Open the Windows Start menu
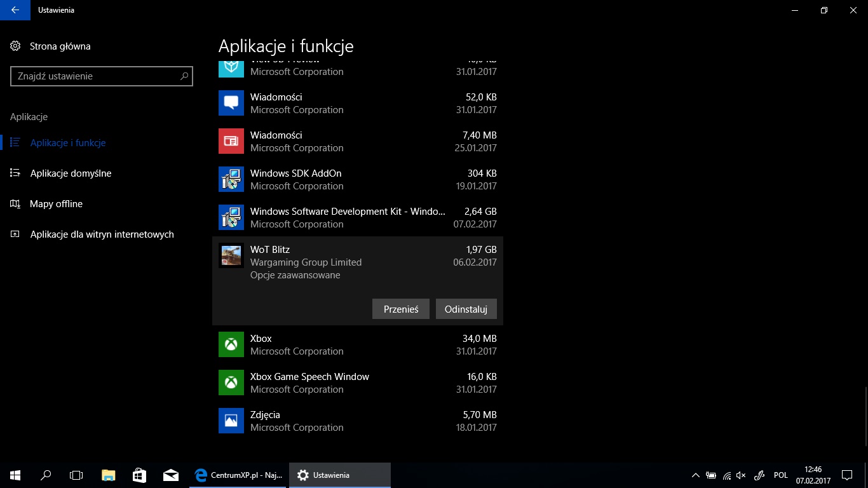Image resolution: width=868 pixels, height=488 pixels. click(x=15, y=475)
